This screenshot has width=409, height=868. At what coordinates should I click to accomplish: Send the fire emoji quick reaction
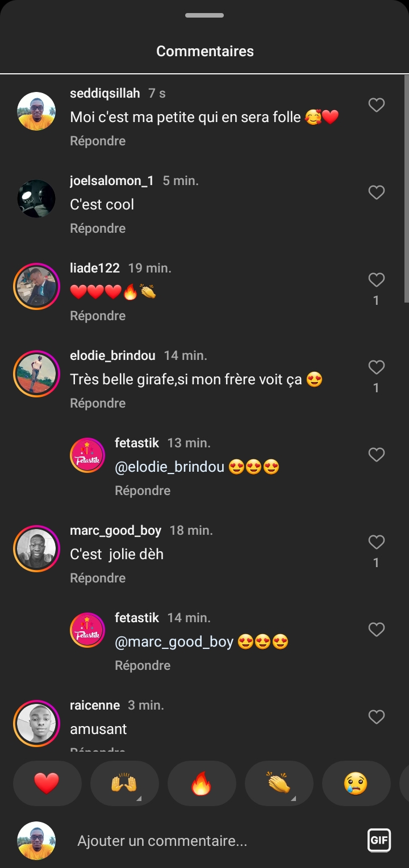pos(201,783)
